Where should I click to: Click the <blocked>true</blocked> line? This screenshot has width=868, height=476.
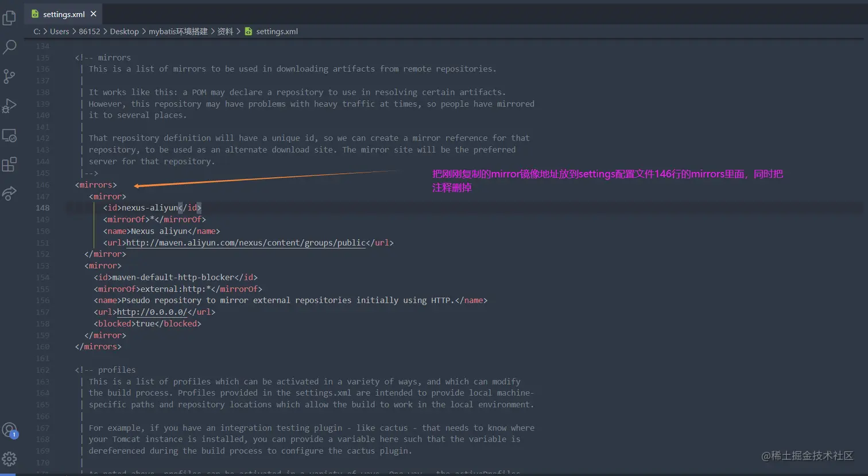coord(148,323)
